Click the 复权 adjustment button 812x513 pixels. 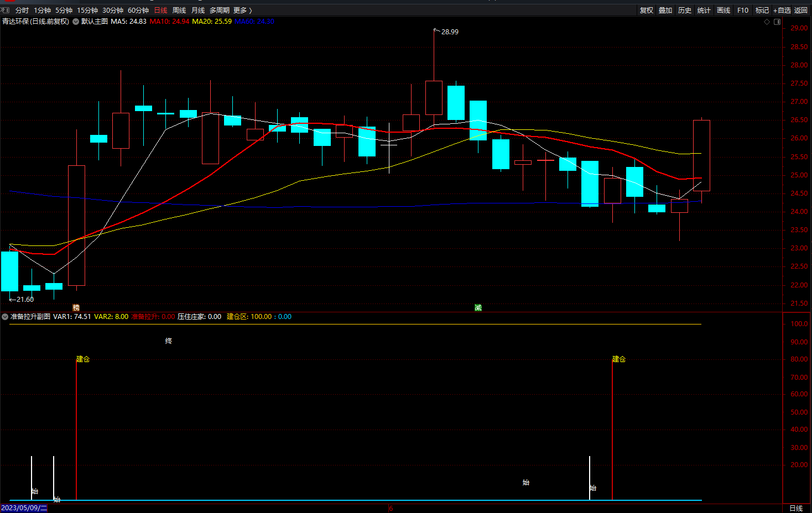647,10
